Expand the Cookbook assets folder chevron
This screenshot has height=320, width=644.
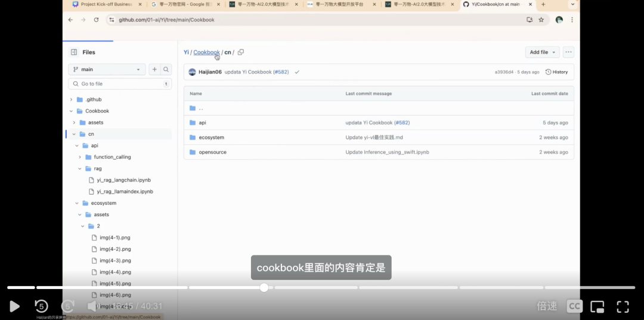[74, 122]
